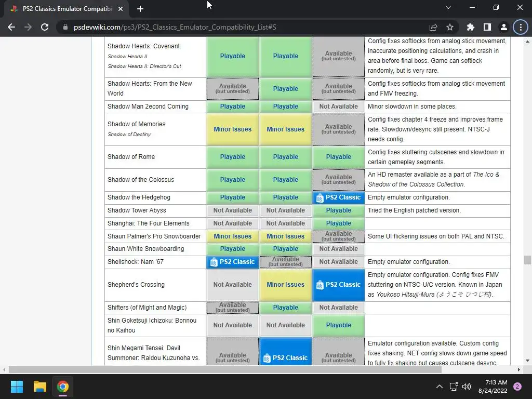Select 'Shadow Tower Abyss' title text
The width and height of the screenshot is (532, 399).
coord(137,210)
